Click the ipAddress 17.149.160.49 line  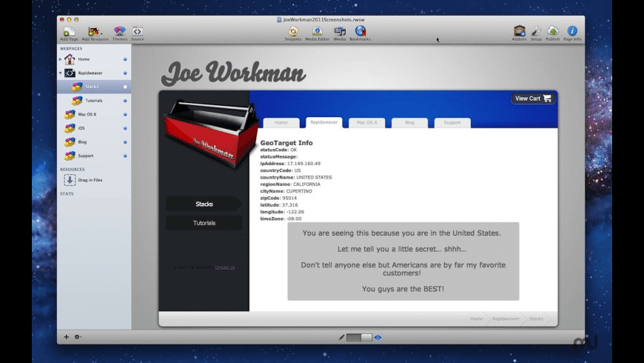tap(290, 164)
